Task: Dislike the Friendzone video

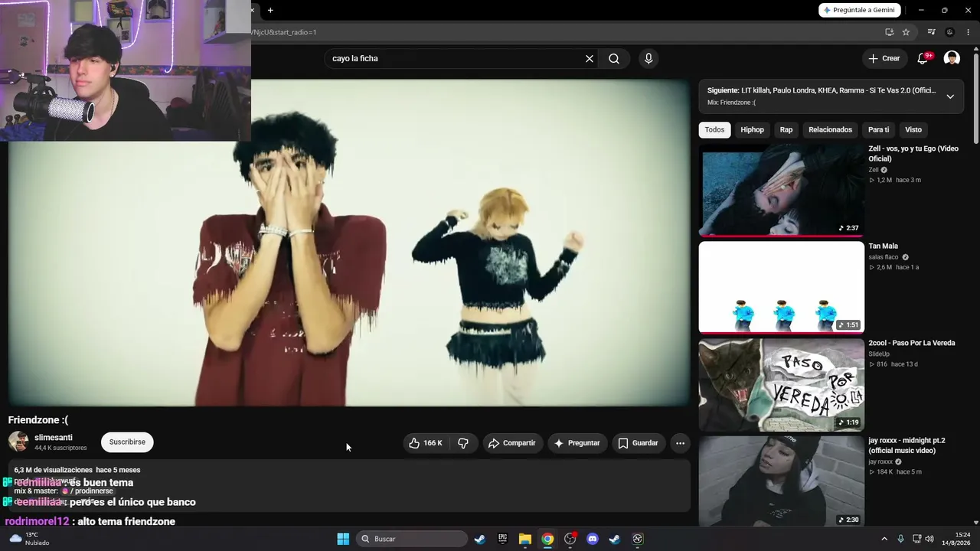Action: coord(463,443)
